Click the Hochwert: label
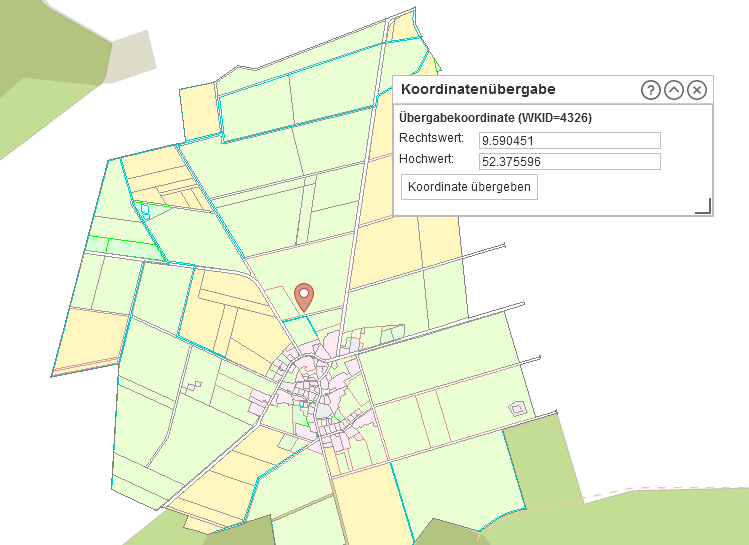Image resolution: width=749 pixels, height=545 pixels. 427,159
